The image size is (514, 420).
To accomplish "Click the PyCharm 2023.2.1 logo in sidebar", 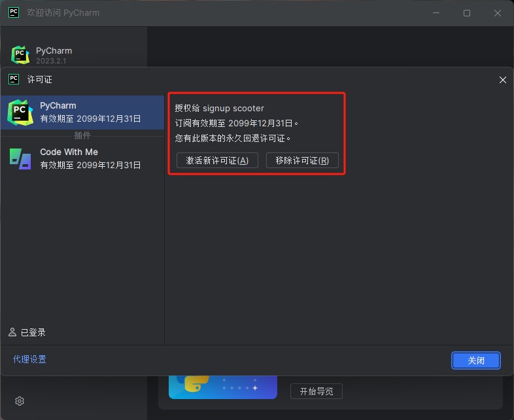I will (20, 56).
